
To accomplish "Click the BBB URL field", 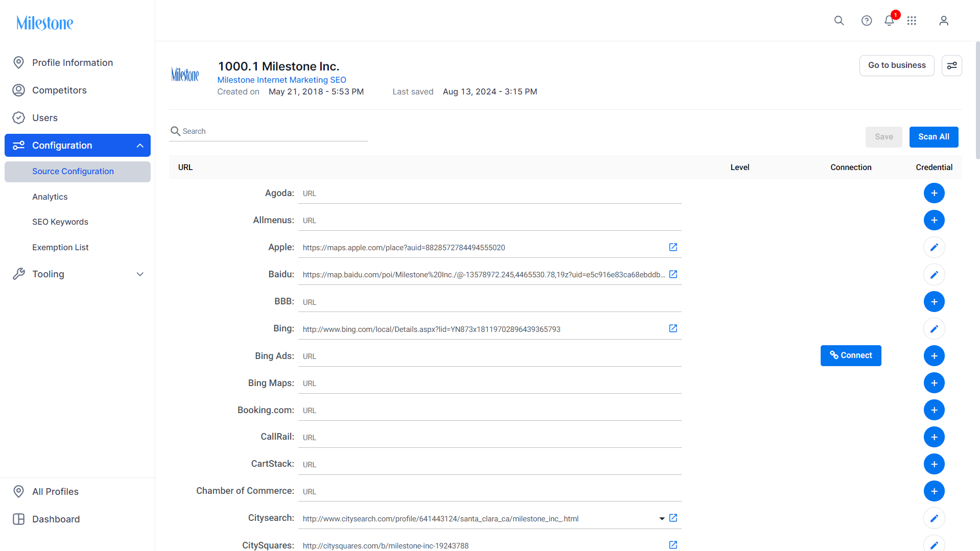I will tap(490, 302).
